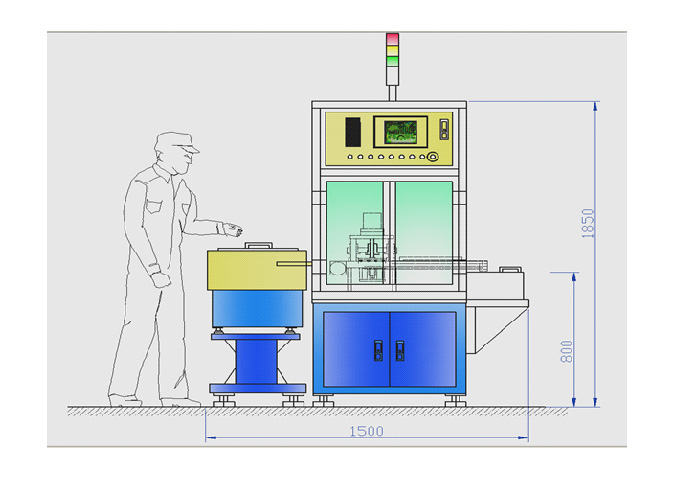Click the green light on signal tower
Screen dimensions: 680x480
tap(392, 61)
